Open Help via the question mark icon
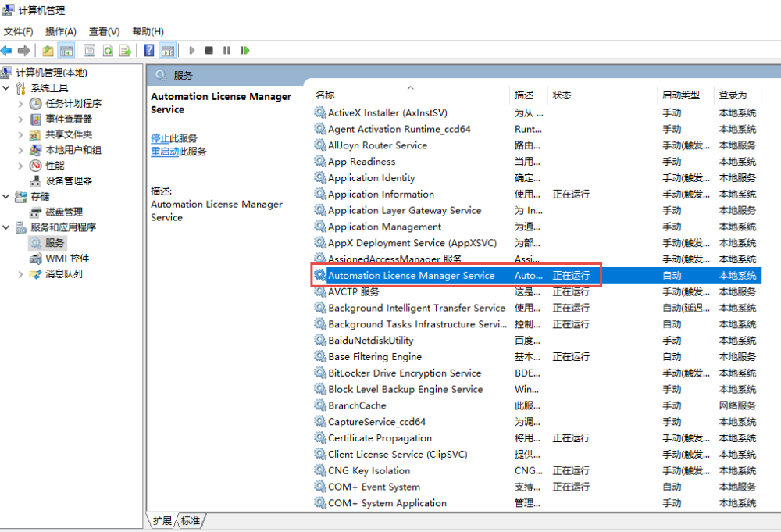Image resolution: width=781 pixels, height=532 pixels. pyautogui.click(x=148, y=51)
